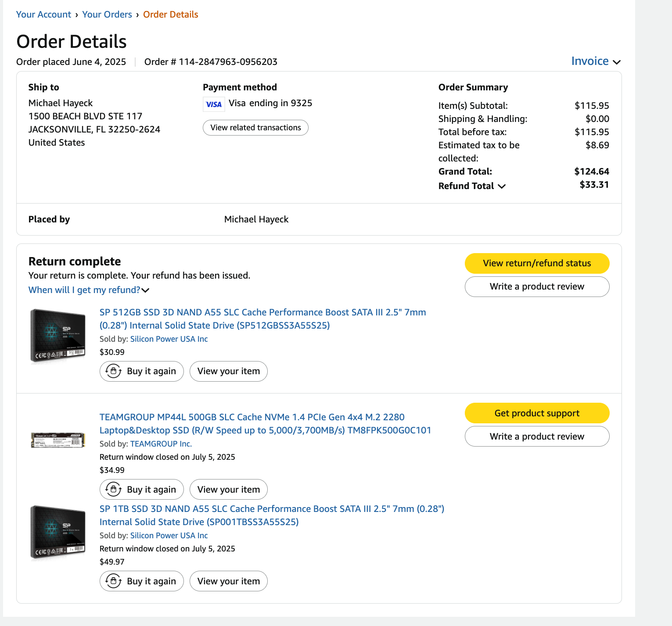
Task: Open SP 1TB SSD product thumbnail
Action: point(57,533)
